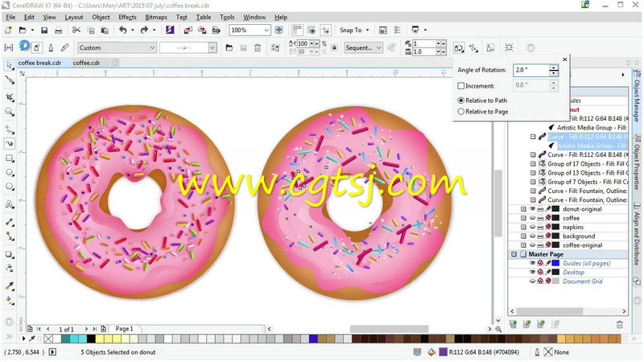Screen dimensions: 644x362
Task: Redo the last action
Action: (144, 30)
